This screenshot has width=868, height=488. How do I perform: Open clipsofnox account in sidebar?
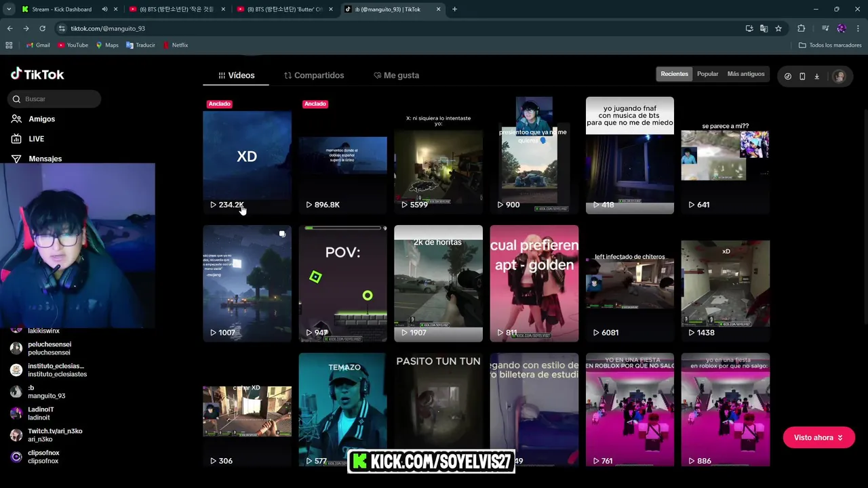point(35,457)
